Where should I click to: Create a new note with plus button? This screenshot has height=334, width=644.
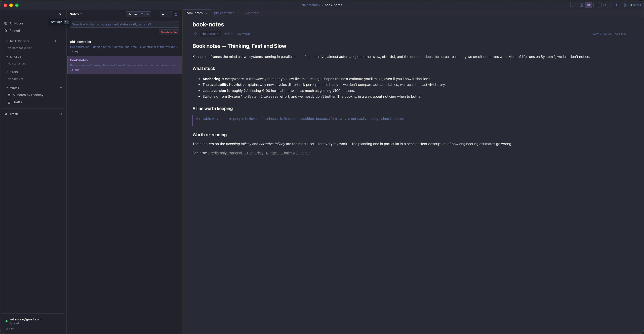[163, 15]
